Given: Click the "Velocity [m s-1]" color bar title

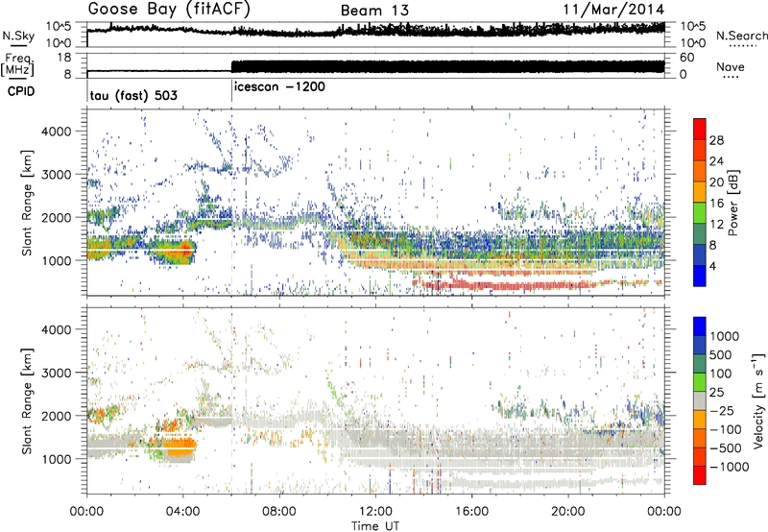Looking at the screenshot, I should (758, 400).
